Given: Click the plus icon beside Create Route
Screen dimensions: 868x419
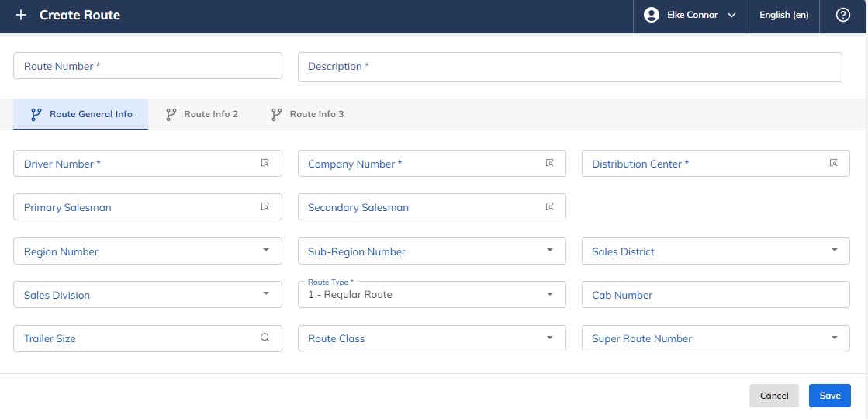Looking at the screenshot, I should tap(20, 15).
